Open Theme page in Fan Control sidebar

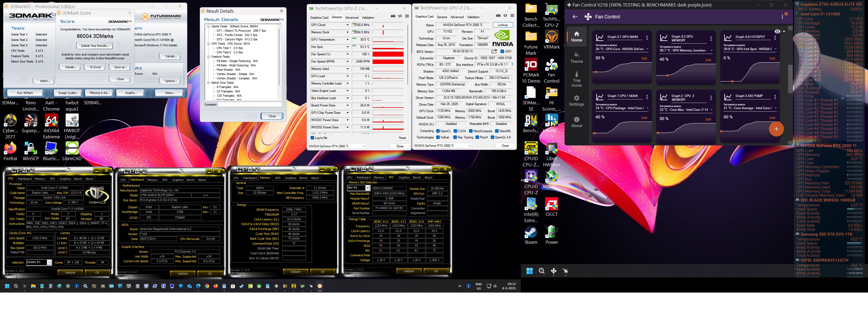coord(576,57)
